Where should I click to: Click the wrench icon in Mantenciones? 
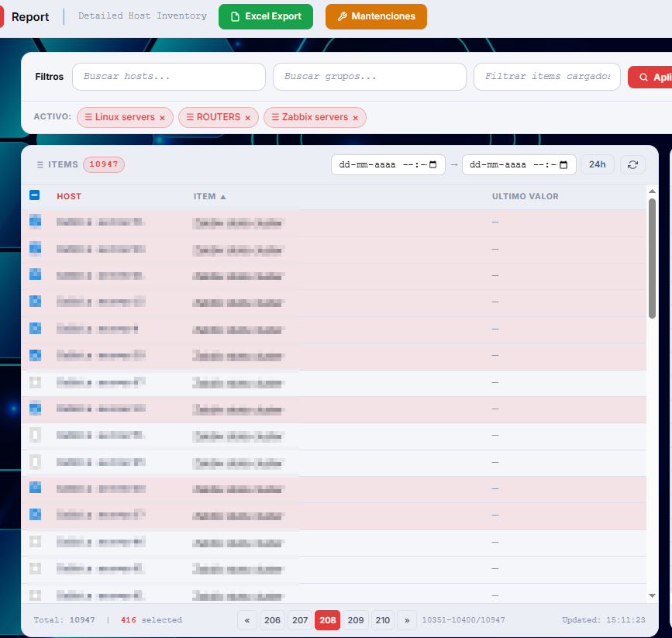342,16
